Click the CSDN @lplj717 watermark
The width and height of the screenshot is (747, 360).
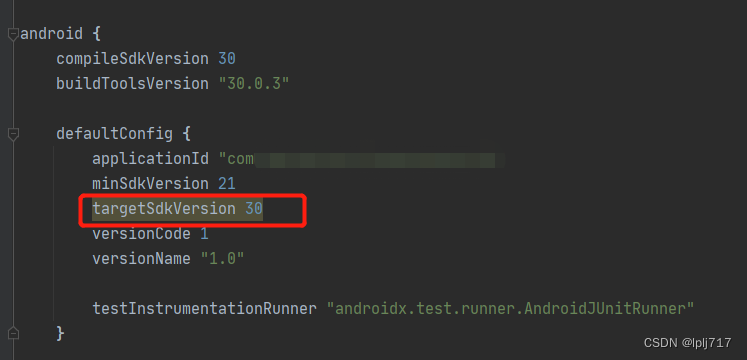pos(687,342)
